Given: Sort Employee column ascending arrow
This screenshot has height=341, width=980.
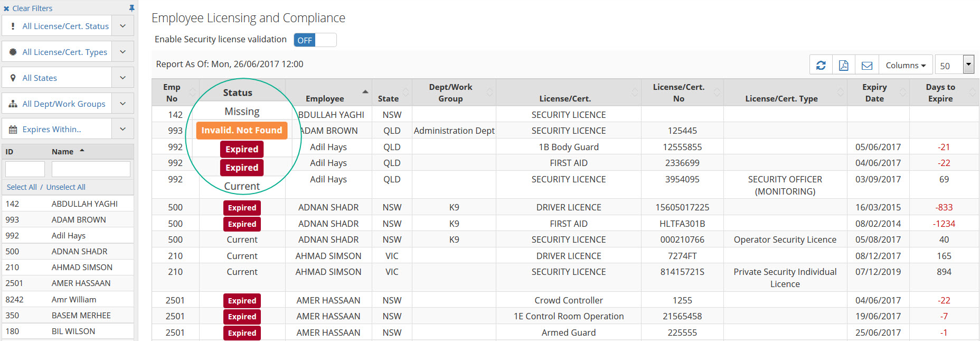Looking at the screenshot, I should 365,92.
